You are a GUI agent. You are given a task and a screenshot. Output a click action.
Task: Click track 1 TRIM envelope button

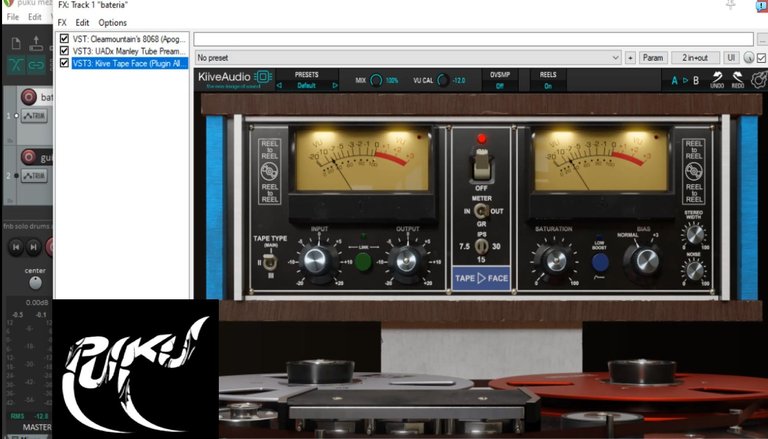pyautogui.click(x=34, y=116)
